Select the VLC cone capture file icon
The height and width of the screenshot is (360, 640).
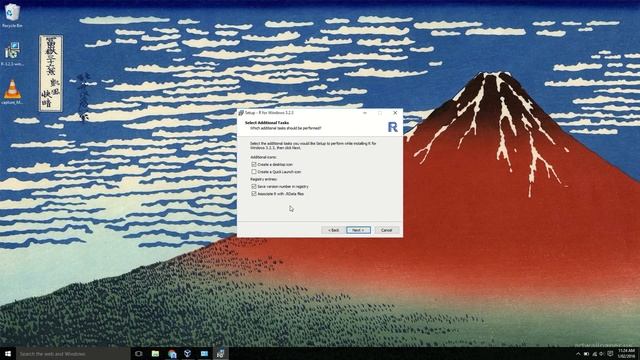[x=12, y=92]
